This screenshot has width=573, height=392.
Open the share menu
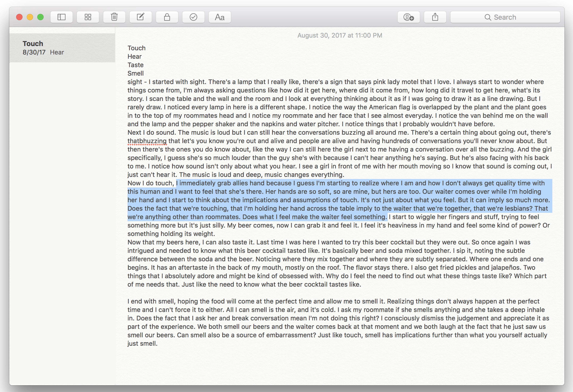click(435, 17)
